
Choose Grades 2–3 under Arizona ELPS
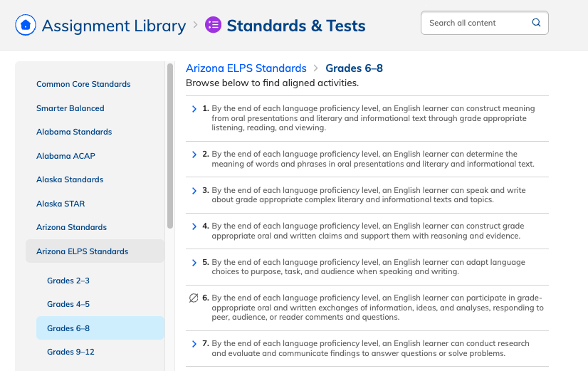[x=68, y=281]
